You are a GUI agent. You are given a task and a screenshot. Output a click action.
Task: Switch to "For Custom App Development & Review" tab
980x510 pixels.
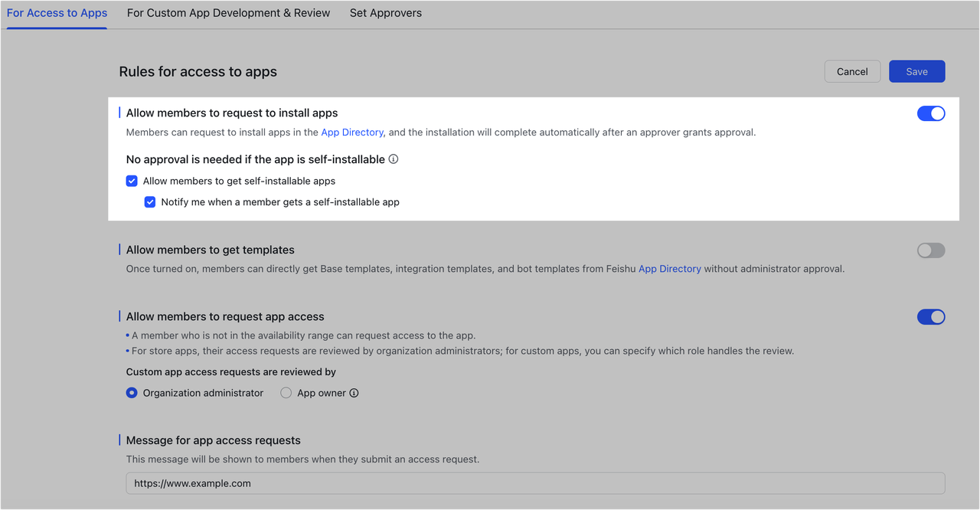tap(228, 12)
